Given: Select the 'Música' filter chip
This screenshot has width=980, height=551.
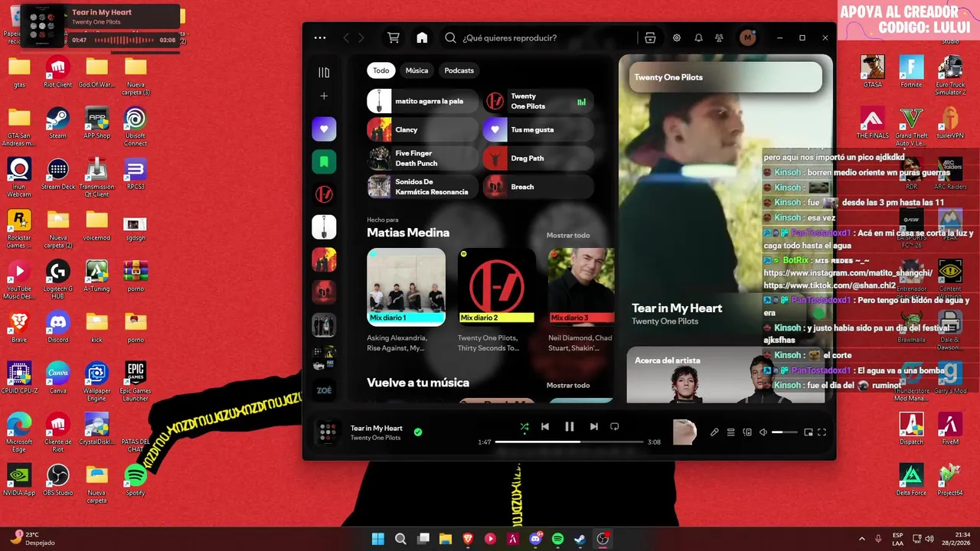Looking at the screenshot, I should pyautogui.click(x=416, y=70).
